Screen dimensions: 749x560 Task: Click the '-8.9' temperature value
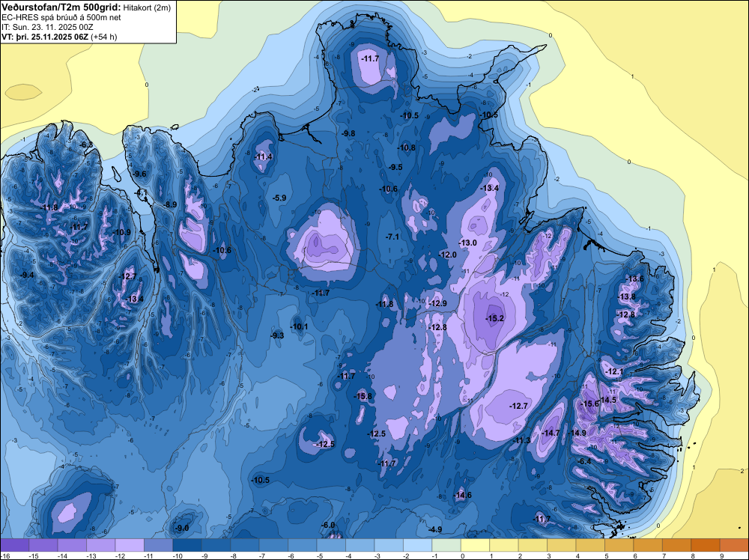coord(170,205)
